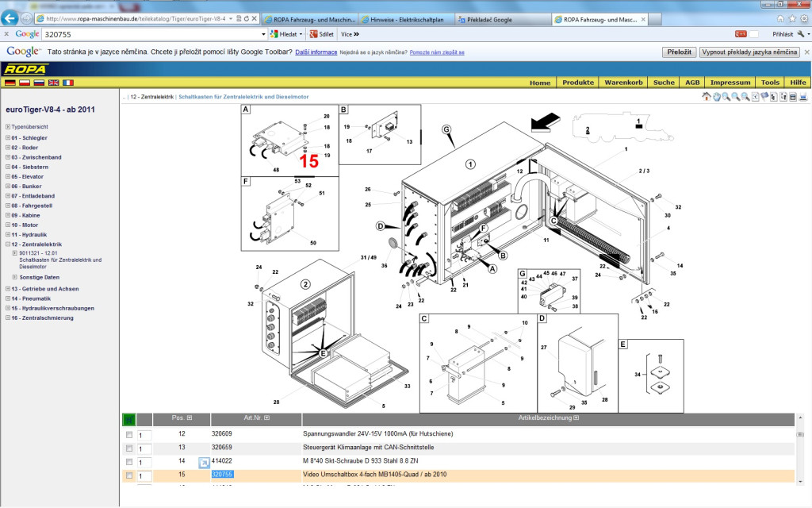Open the browser home page icon
The height and width of the screenshot is (508, 812).
click(780, 19)
